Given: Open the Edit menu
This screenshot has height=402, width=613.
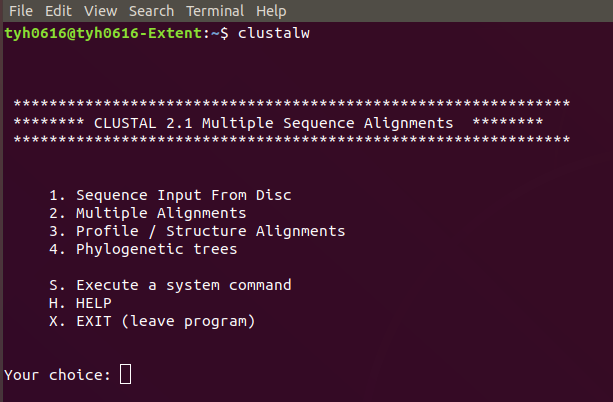Looking at the screenshot, I should (58, 11).
